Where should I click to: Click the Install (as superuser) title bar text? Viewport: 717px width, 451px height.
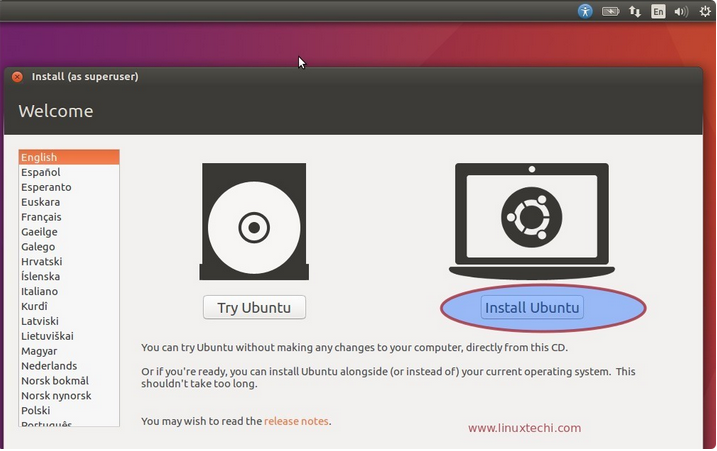click(85, 76)
